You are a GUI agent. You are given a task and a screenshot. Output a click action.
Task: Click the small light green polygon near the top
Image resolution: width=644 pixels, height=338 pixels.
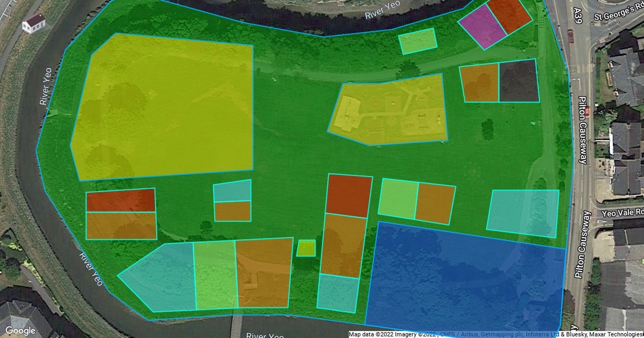418,41
